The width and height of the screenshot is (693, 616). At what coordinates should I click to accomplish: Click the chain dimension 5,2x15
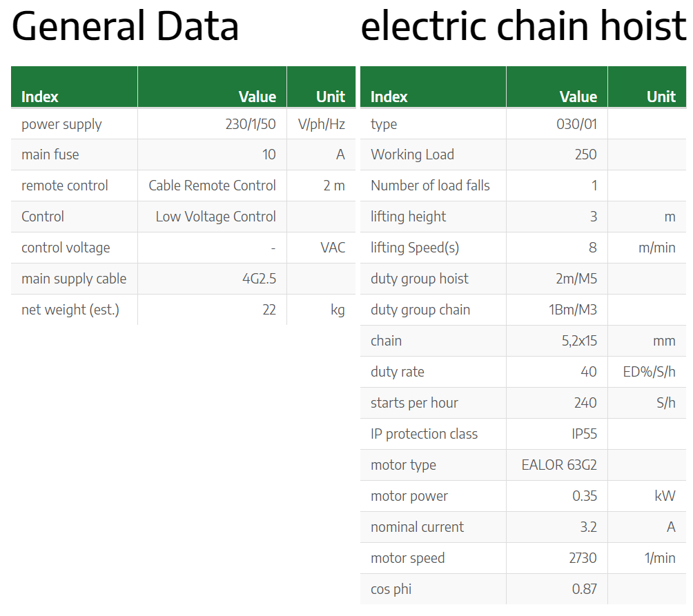click(579, 341)
